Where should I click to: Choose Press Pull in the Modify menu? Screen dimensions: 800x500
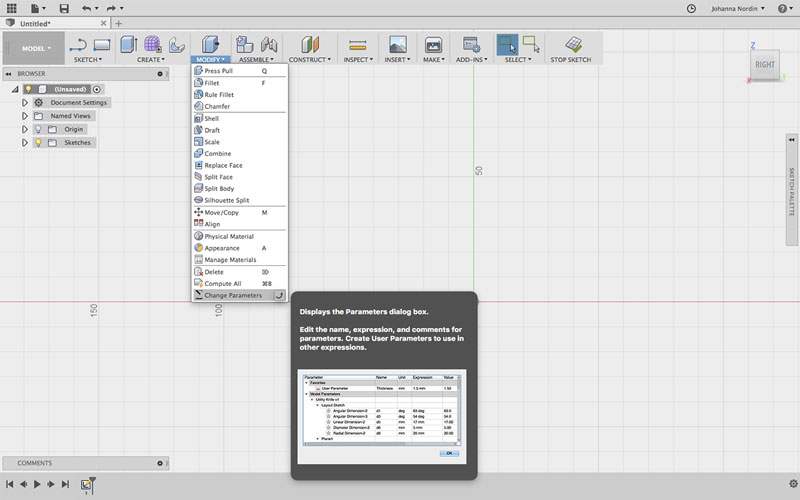[x=218, y=71]
